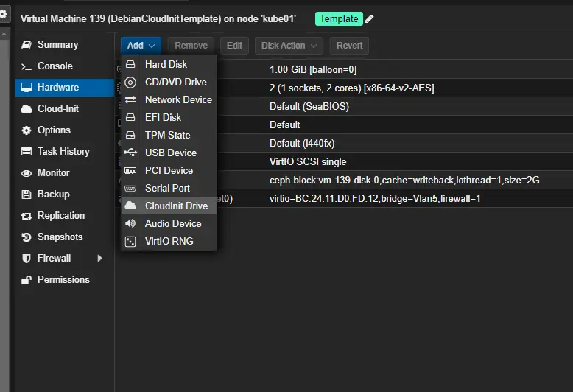The height and width of the screenshot is (392, 573).
Task: Click the Audio Device speaker icon
Action: 130,224
